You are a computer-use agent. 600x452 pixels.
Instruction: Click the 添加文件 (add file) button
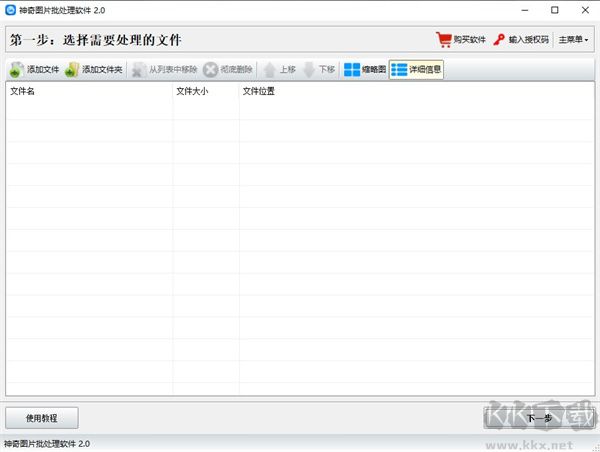coord(34,70)
